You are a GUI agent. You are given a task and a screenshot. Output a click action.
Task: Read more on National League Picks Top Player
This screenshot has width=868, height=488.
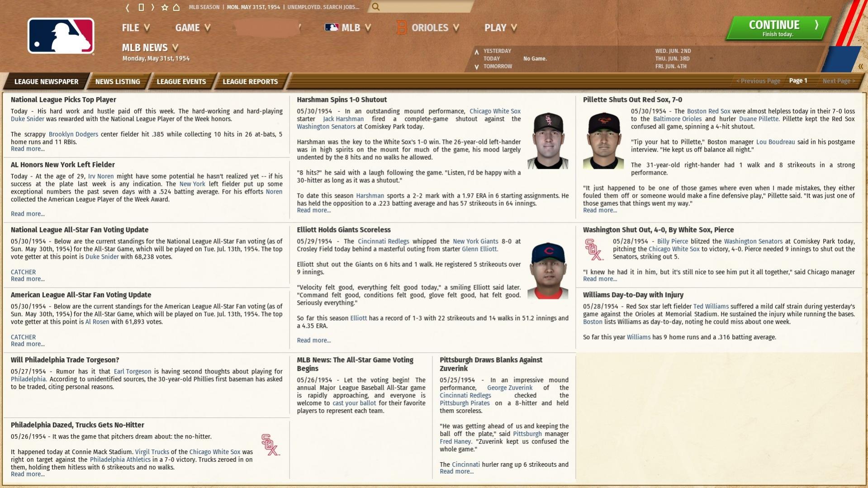(x=28, y=149)
